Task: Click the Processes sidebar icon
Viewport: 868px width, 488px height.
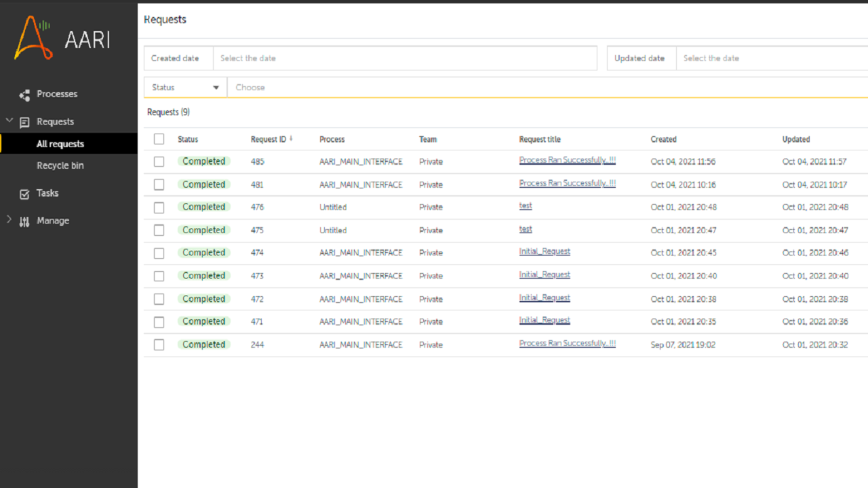Action: (x=24, y=95)
